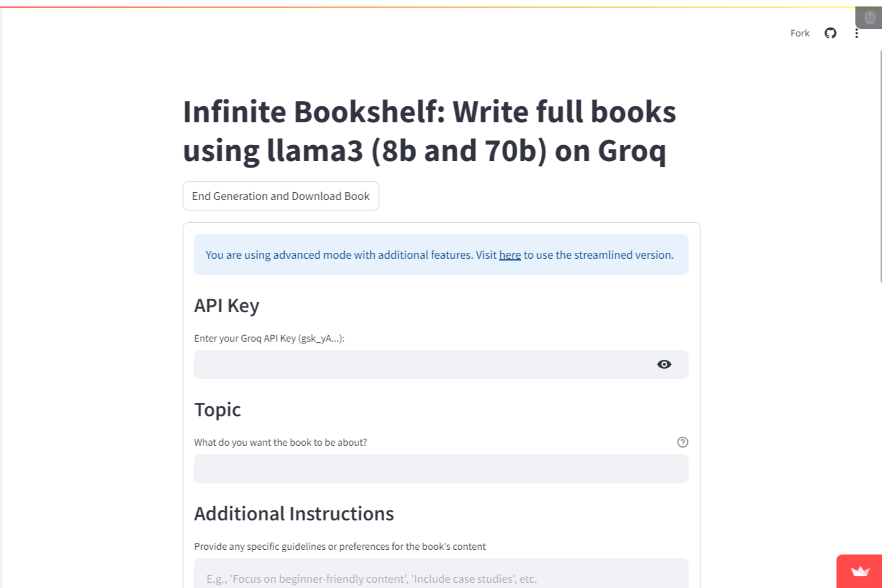Screen dimensions: 882x588
Task: Open the Topic field help tooltip
Action: 682,442
